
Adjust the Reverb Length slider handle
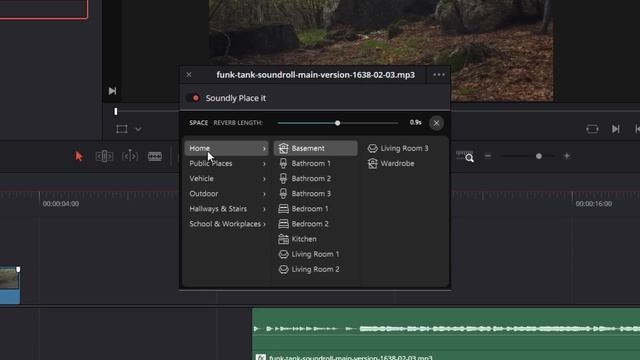coord(338,123)
